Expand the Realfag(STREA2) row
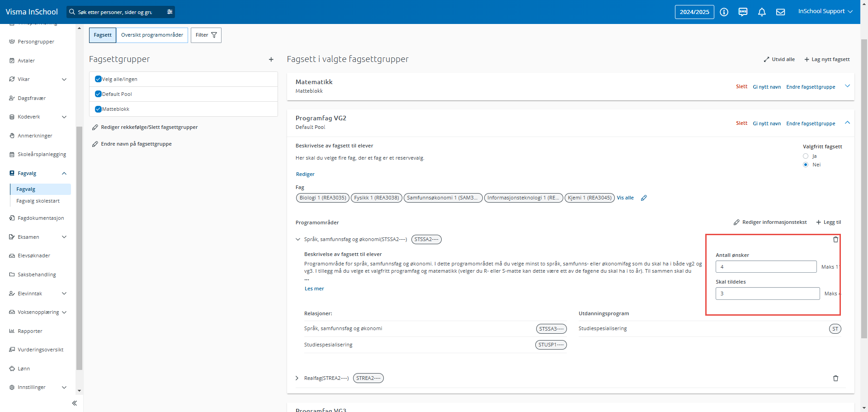Viewport: 868px width, 412px height. [x=297, y=378]
